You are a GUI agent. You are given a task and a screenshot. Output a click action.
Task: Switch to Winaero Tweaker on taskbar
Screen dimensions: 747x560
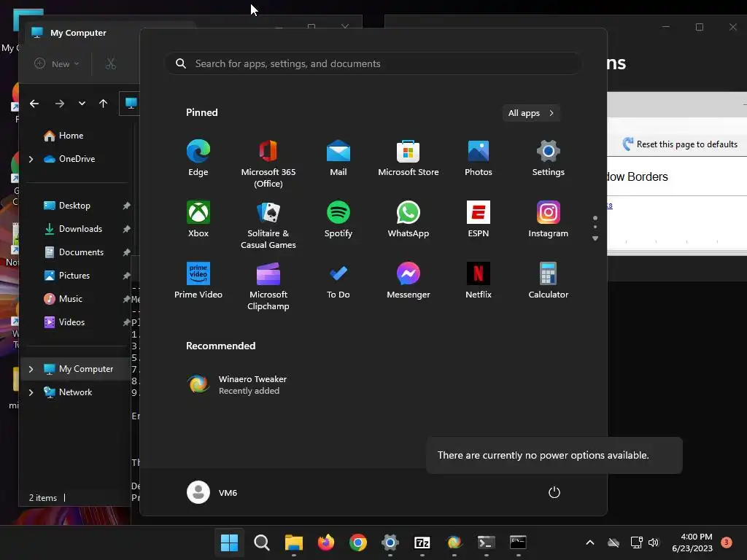tap(454, 542)
